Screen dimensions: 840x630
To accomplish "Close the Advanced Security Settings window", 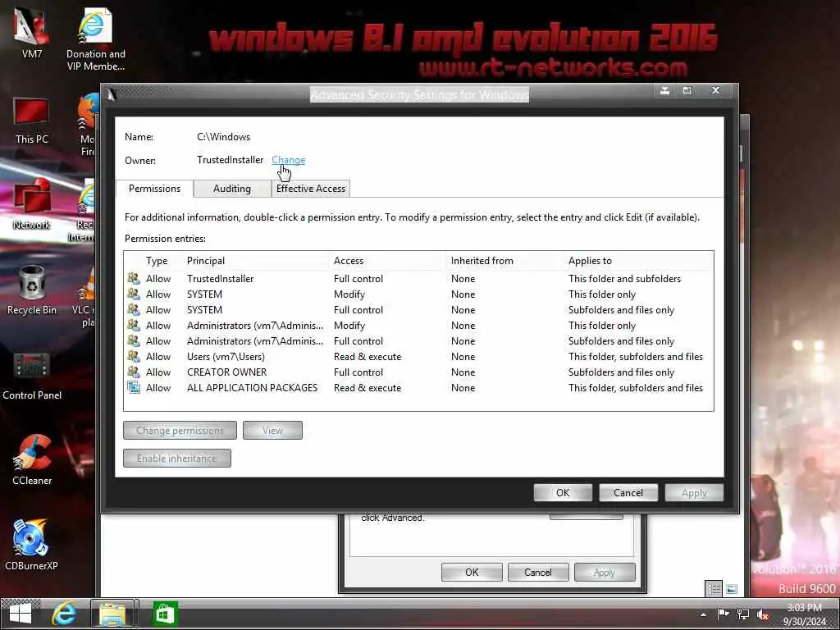I will point(715,90).
